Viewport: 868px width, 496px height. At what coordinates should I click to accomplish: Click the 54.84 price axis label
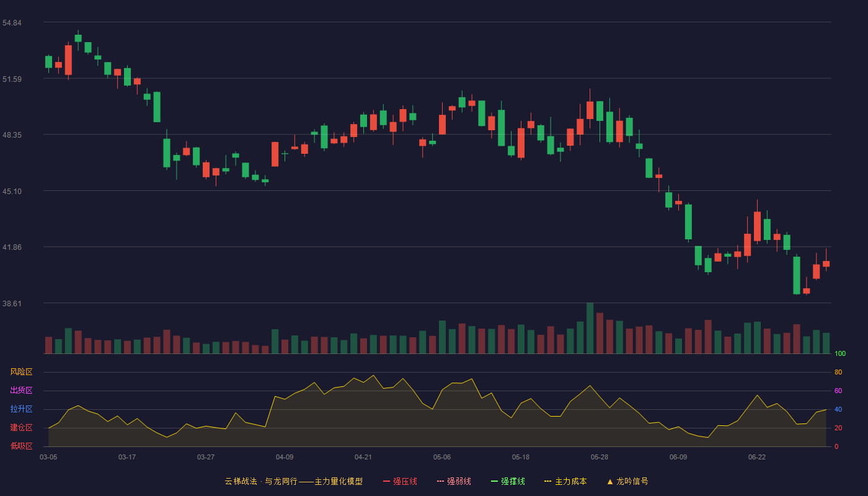(x=12, y=23)
